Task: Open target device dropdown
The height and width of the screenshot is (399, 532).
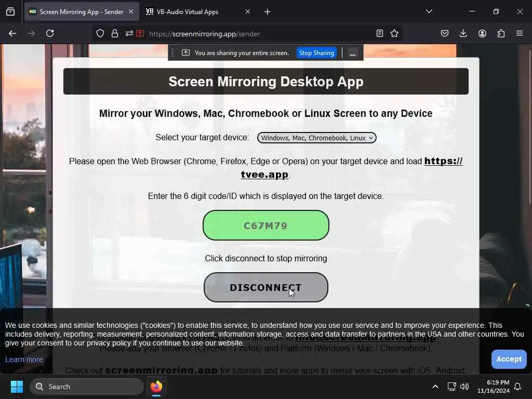Action: point(316,138)
